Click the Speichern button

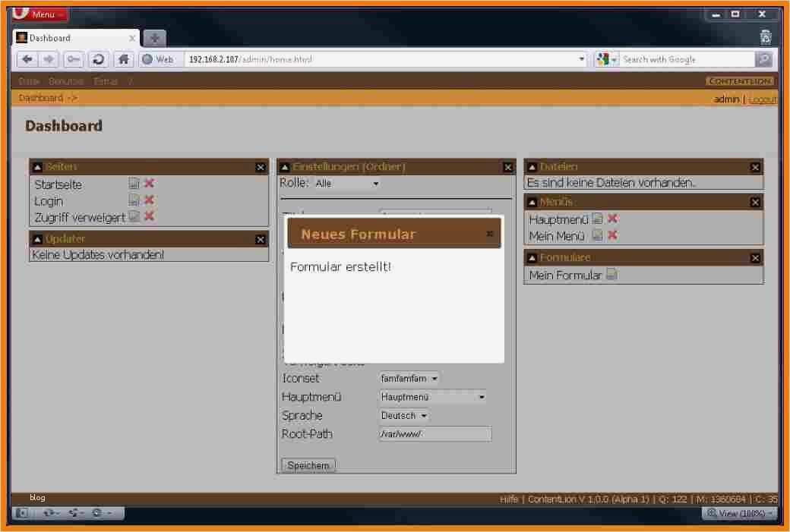(308, 465)
